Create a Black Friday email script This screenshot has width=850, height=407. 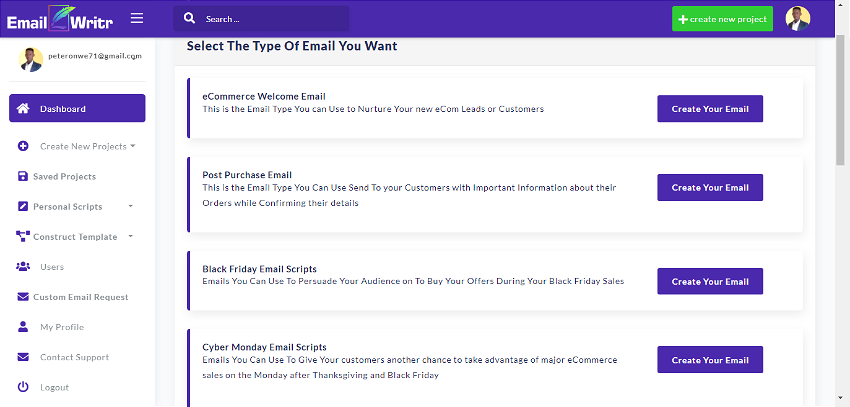click(710, 281)
